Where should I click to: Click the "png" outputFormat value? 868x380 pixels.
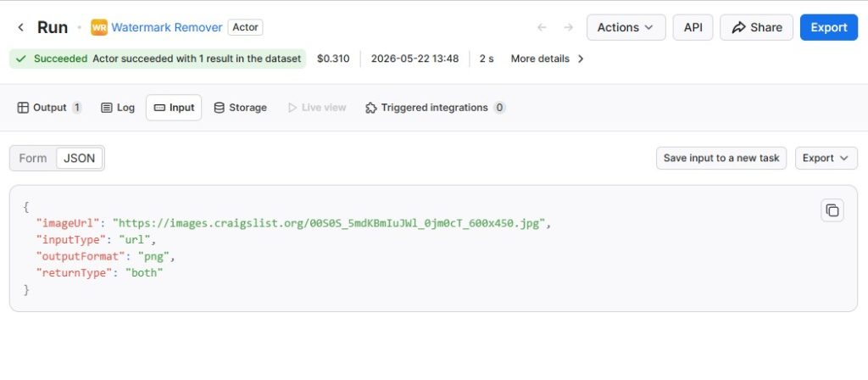(x=156, y=256)
